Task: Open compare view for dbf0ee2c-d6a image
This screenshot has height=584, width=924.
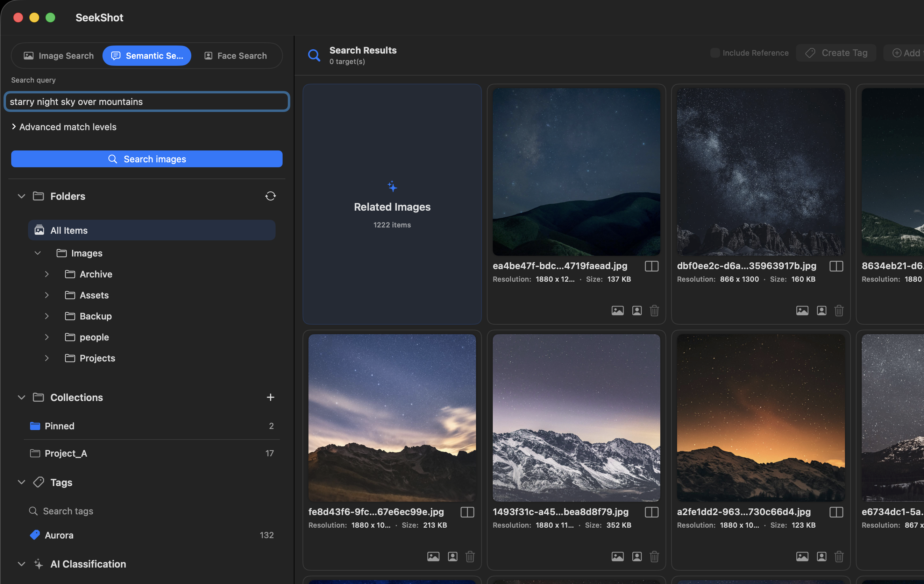Action: pos(836,266)
